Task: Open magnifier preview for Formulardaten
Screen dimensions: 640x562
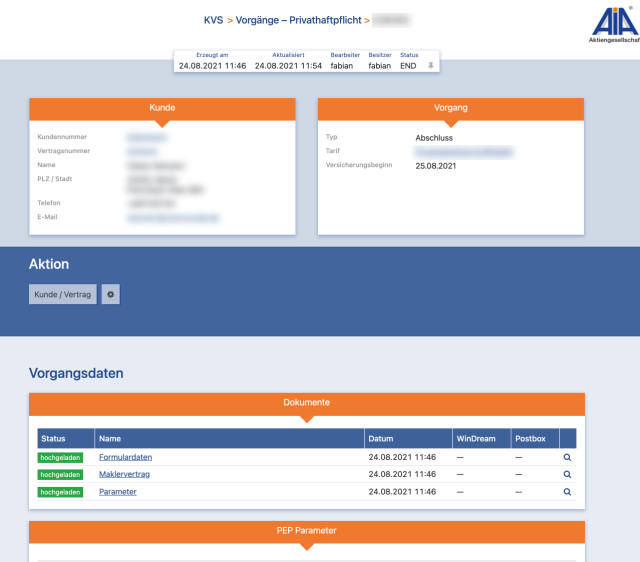Action: 567,457
